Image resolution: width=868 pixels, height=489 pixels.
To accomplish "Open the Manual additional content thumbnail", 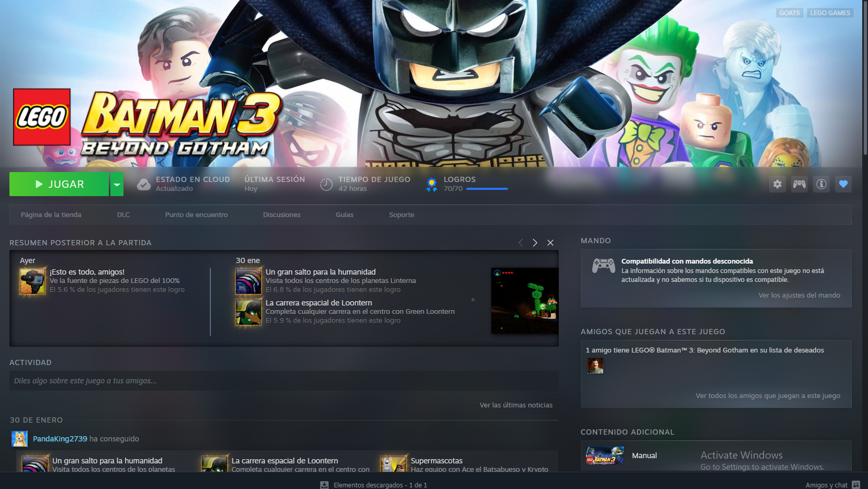I will click(x=605, y=456).
